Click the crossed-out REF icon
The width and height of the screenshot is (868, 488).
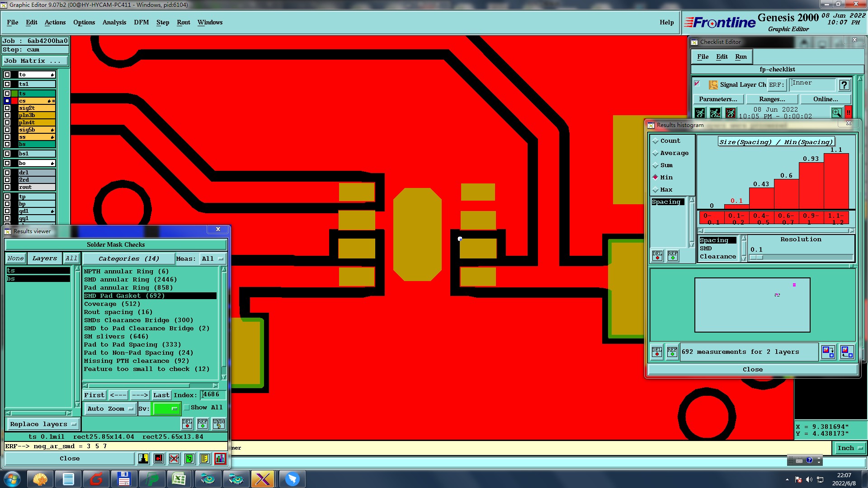tap(174, 459)
